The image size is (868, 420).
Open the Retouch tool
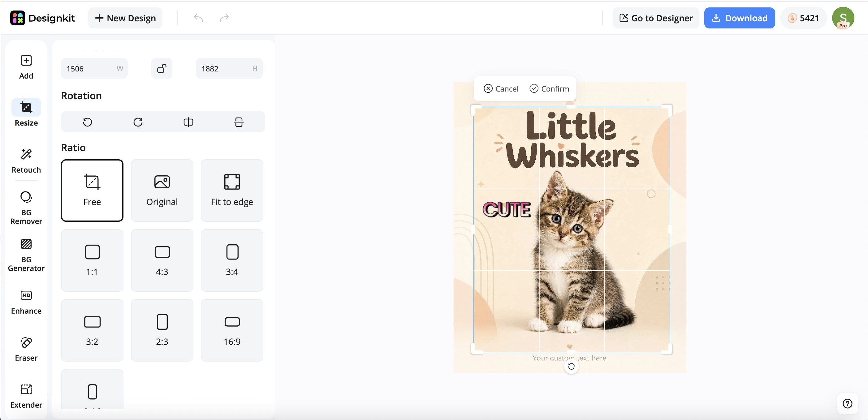pos(26,161)
